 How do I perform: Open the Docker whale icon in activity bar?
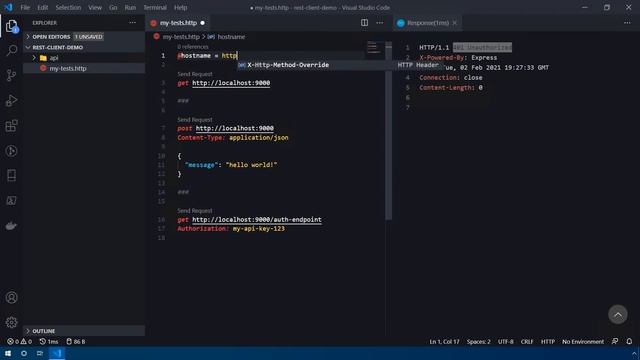[x=11, y=226]
